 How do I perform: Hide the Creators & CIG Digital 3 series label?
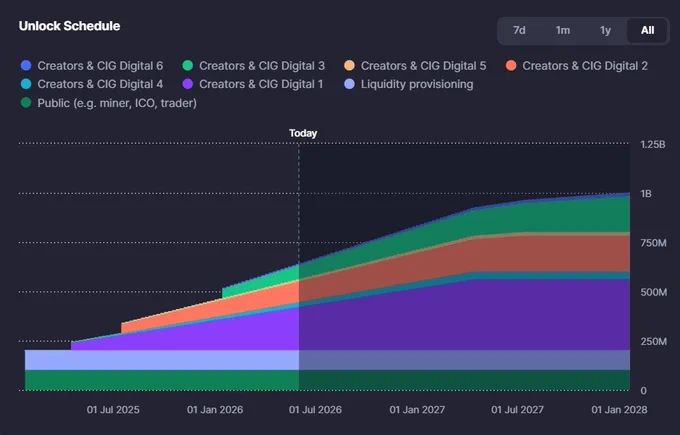click(x=262, y=66)
